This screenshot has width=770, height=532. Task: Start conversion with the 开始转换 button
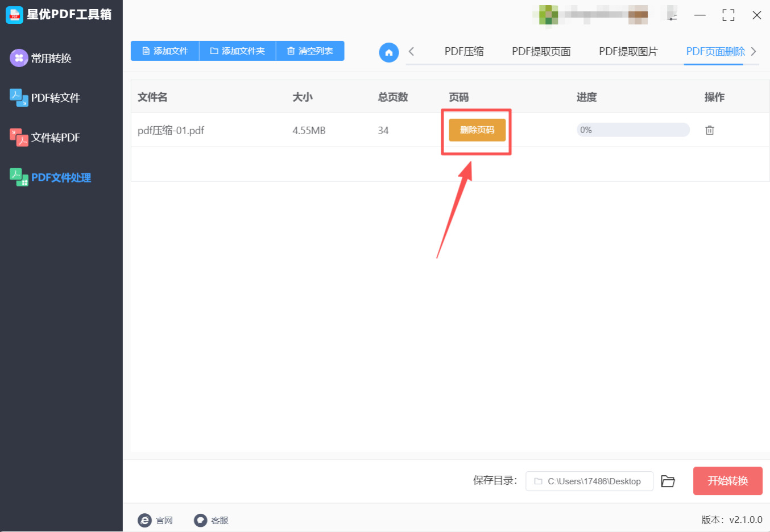[x=728, y=481]
